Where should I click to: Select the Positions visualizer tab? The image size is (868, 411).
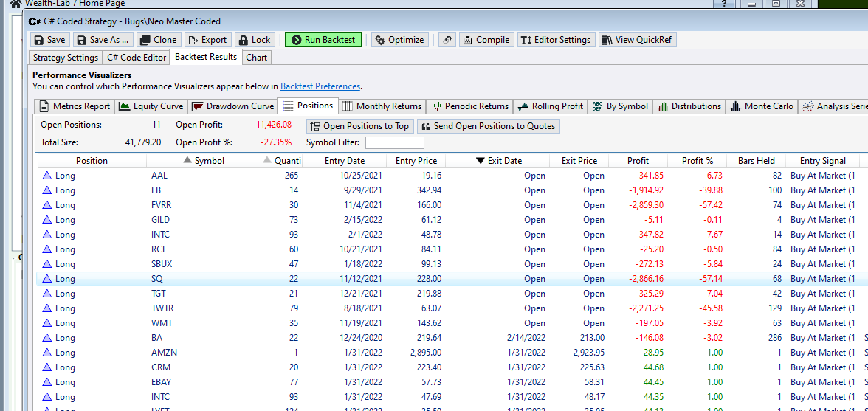click(308, 106)
